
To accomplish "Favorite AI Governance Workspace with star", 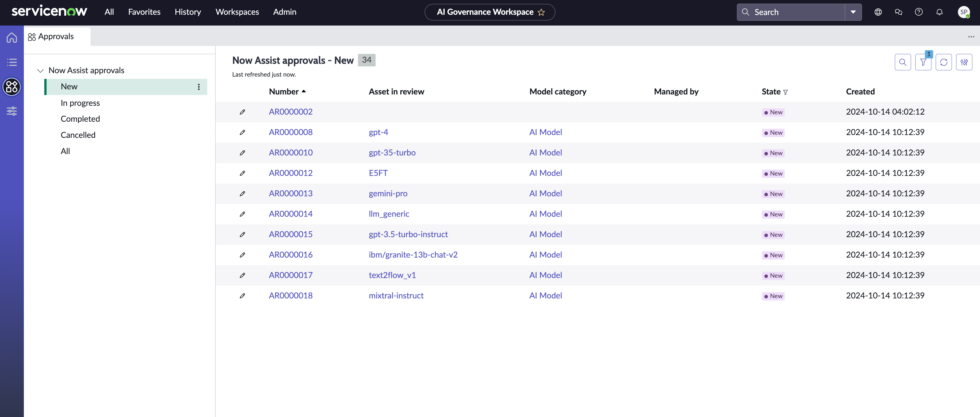I will coord(541,12).
